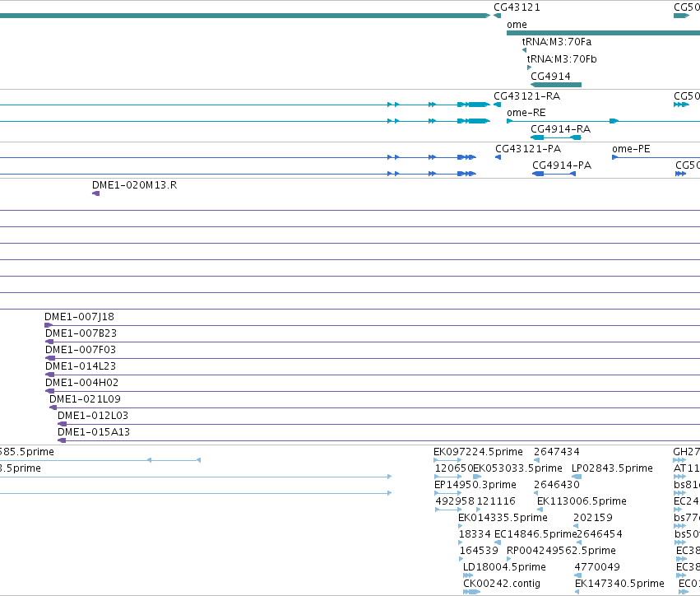Click the DME1-012L03 clone label

(93, 416)
